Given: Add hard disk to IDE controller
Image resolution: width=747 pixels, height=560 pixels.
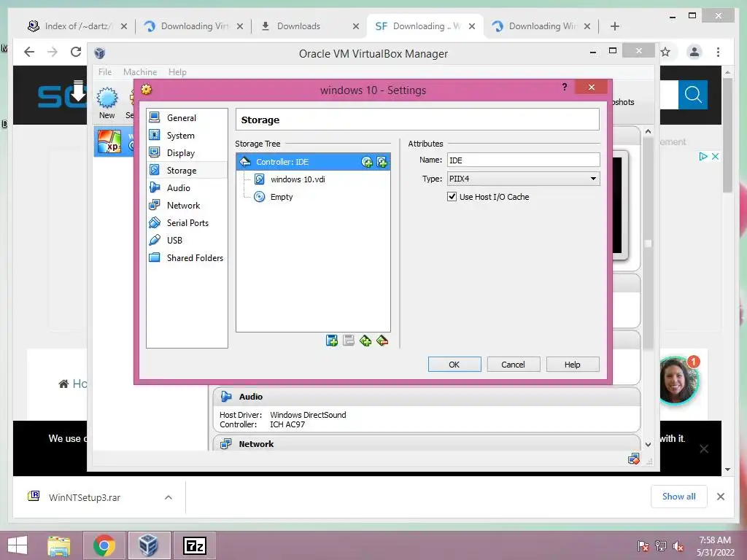Looking at the screenshot, I should coord(382,162).
